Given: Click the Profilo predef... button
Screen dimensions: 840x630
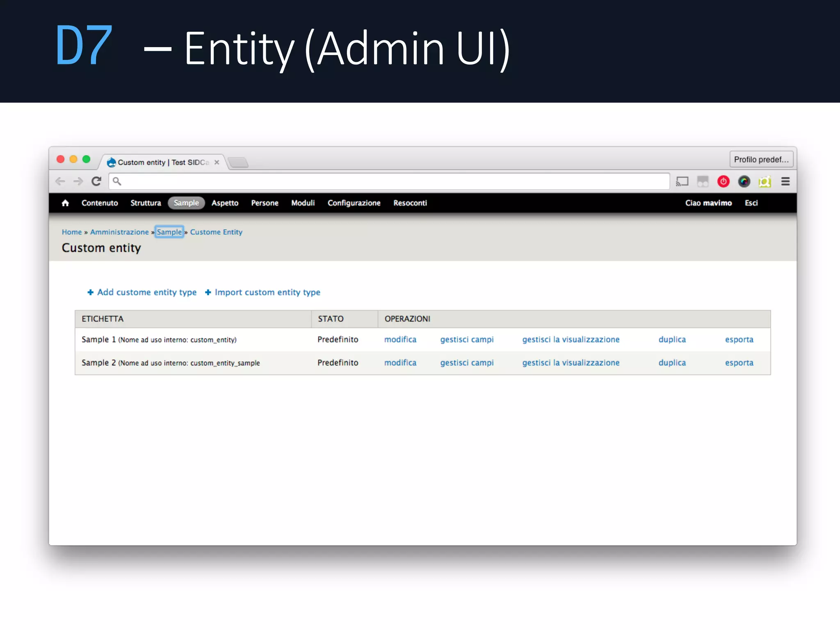Looking at the screenshot, I should tap(761, 159).
